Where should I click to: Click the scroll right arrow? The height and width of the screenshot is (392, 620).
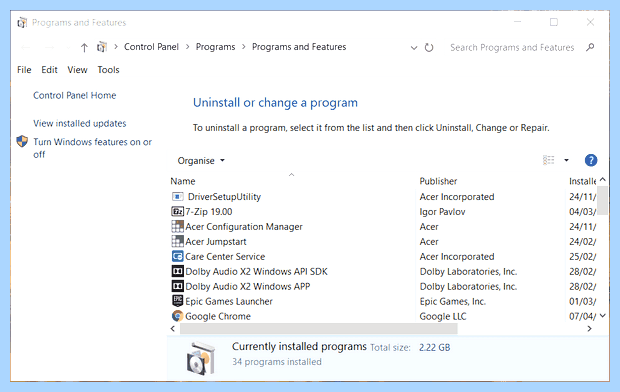pyautogui.click(x=590, y=328)
